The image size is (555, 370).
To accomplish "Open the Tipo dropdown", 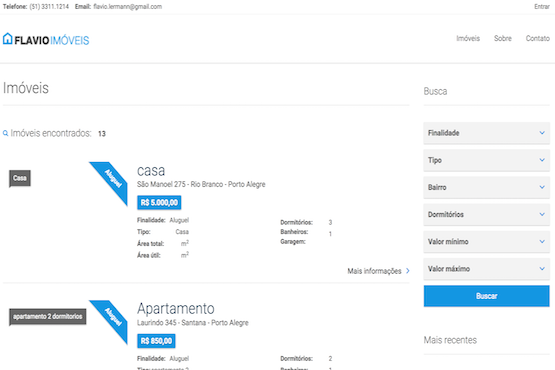I will click(x=486, y=160).
